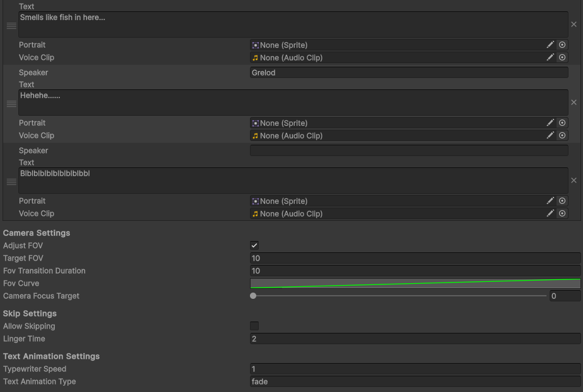Open object picker for Grelod's Portrait sprite

tap(562, 123)
